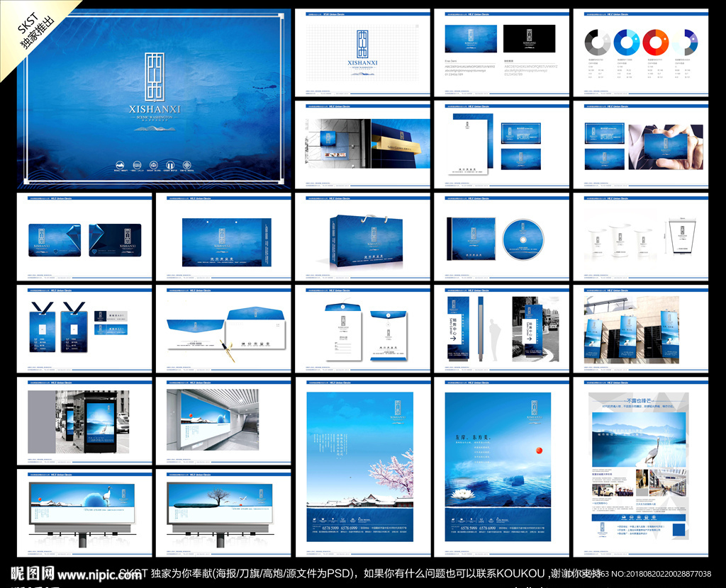Viewport: 726px width, 588px height.
Task: Open the sales center directional sign page
Action: (x=501, y=329)
